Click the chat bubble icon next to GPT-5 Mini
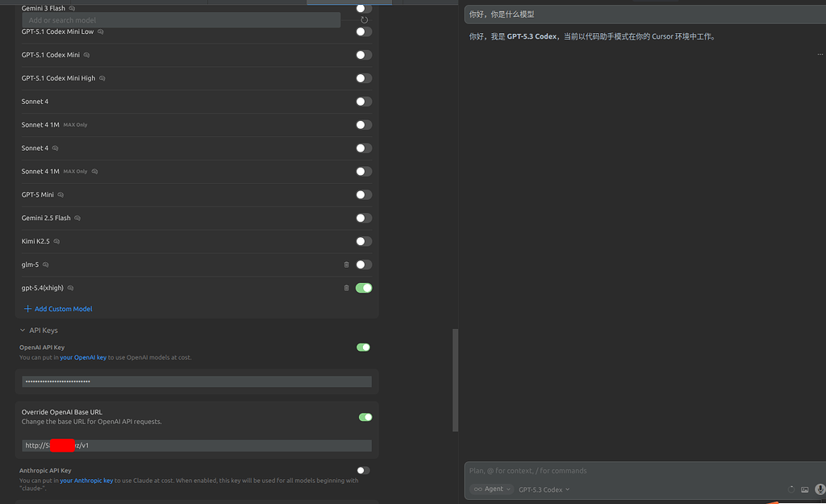The width and height of the screenshot is (826, 504). click(60, 195)
